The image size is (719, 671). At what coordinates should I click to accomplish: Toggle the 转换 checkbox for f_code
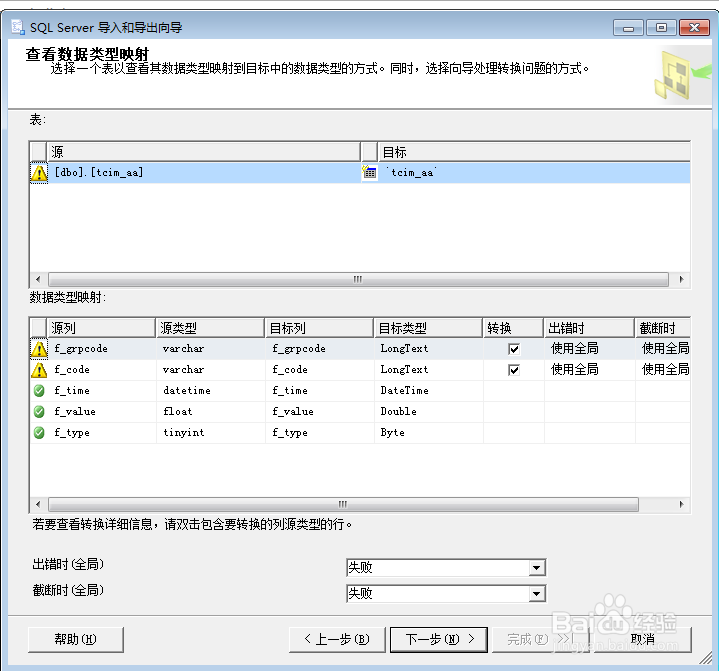click(x=514, y=370)
